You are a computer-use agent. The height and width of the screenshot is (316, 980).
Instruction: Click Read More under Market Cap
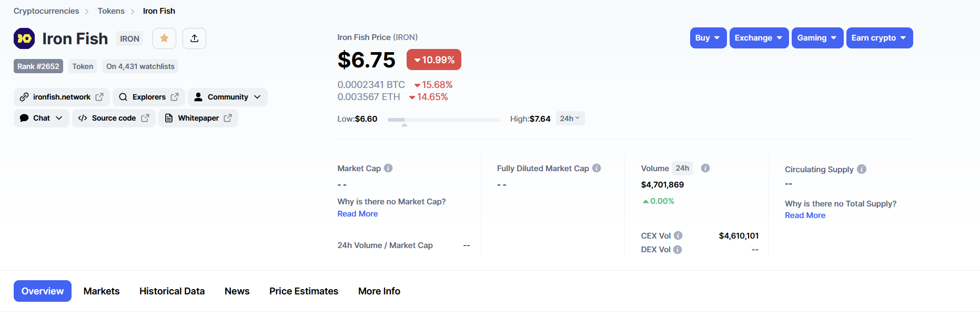click(358, 214)
